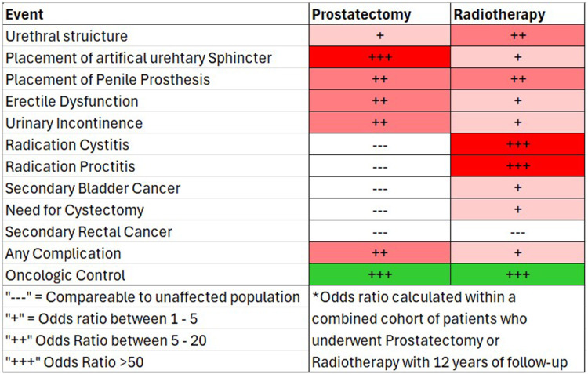This screenshot has height=374, width=588.
Task: Click Radiotherapy cell for Secondary Bladder Cancer
Action: pos(517,188)
